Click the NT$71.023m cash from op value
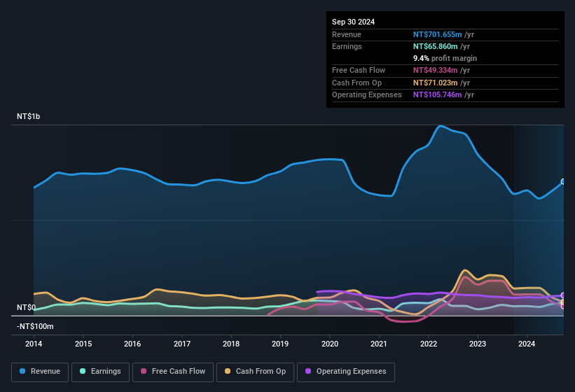The image size is (575, 392). click(436, 83)
